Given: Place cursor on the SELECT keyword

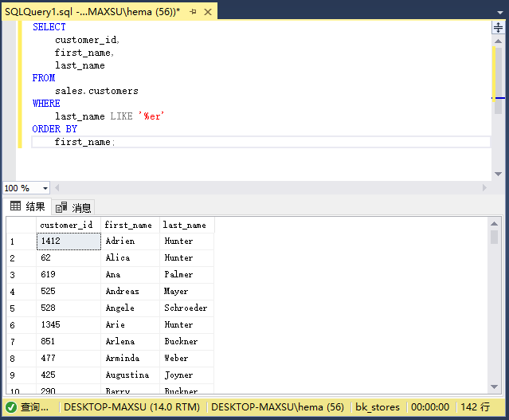Looking at the screenshot, I should tap(49, 27).
